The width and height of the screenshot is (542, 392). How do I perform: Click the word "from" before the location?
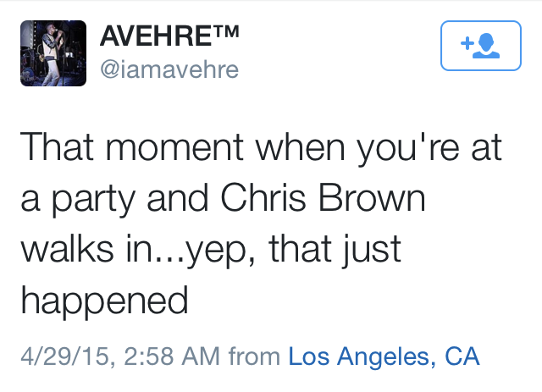tap(259, 356)
